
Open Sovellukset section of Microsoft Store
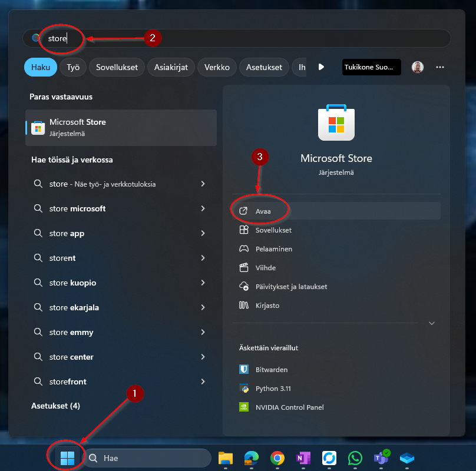pos(336,230)
